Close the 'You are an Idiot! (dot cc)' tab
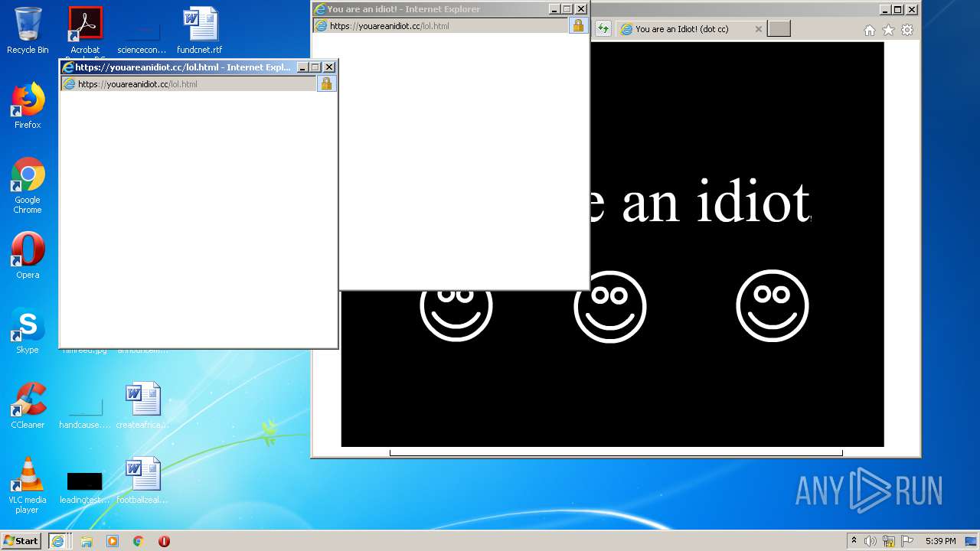 click(759, 29)
